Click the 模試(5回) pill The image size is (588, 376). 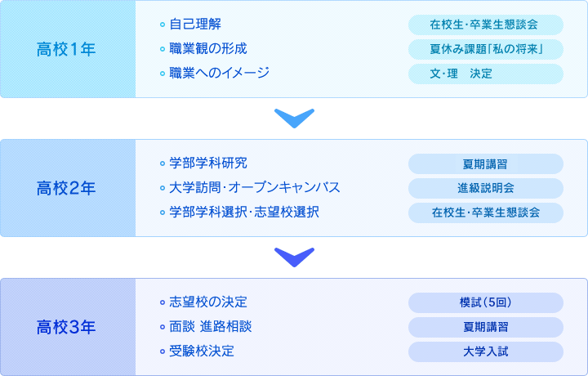[x=486, y=302]
